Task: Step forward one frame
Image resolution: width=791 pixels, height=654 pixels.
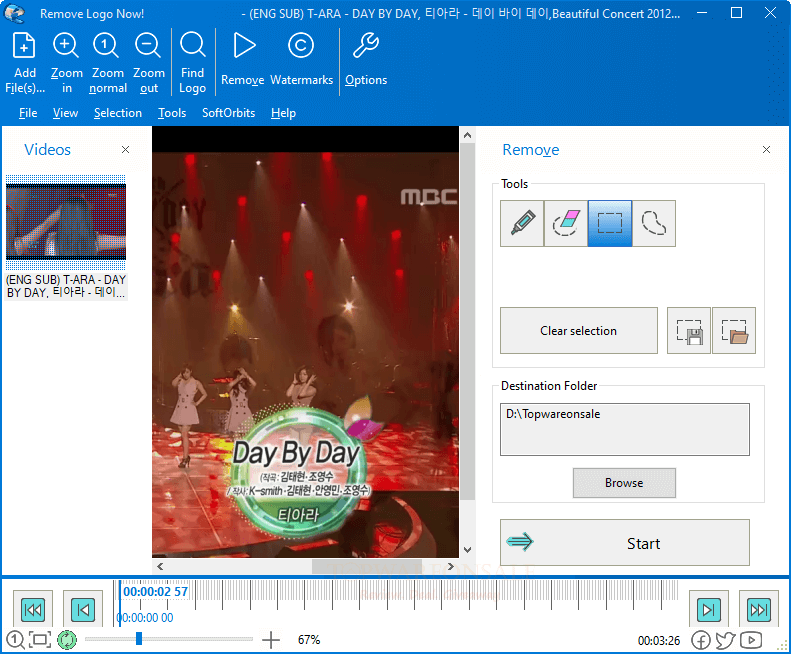Action: pos(708,610)
